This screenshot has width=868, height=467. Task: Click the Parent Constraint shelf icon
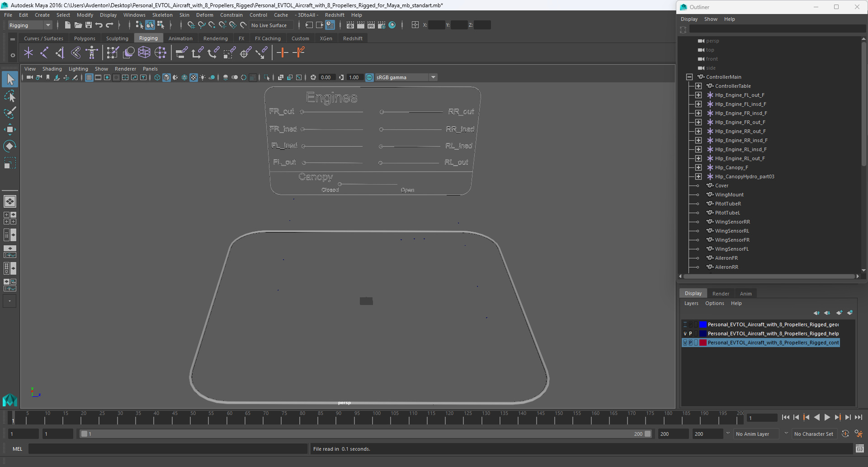click(x=182, y=53)
